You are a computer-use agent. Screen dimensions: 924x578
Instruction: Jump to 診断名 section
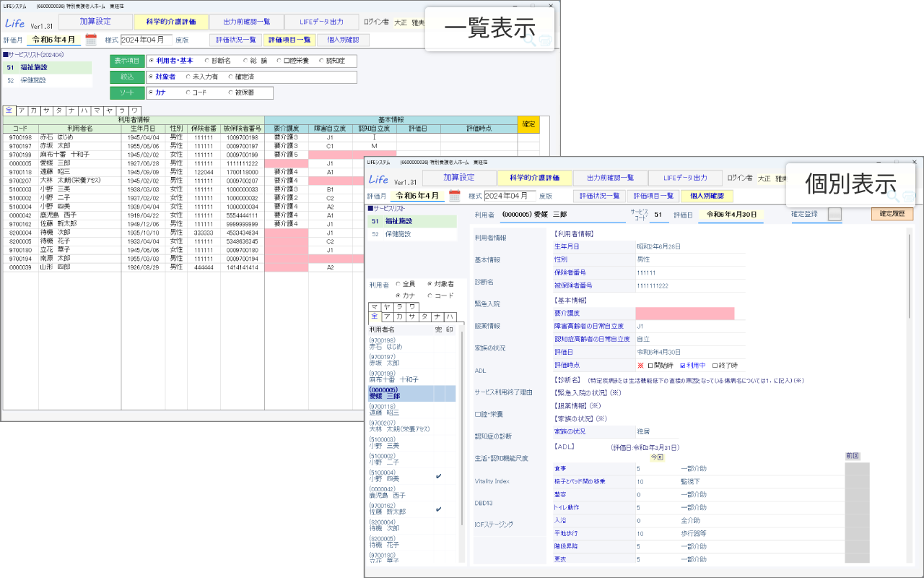coord(485,282)
